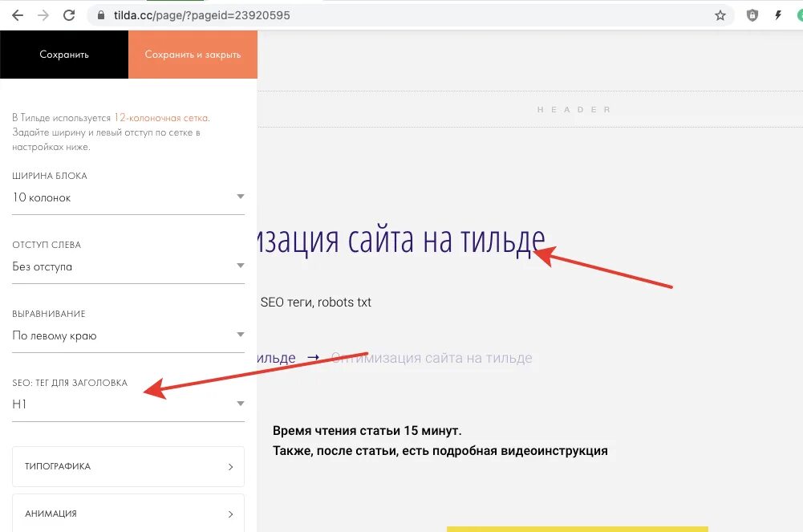Click text Время чтения статьи 15 минут
Screen dimensions: 803x532
(x=367, y=431)
